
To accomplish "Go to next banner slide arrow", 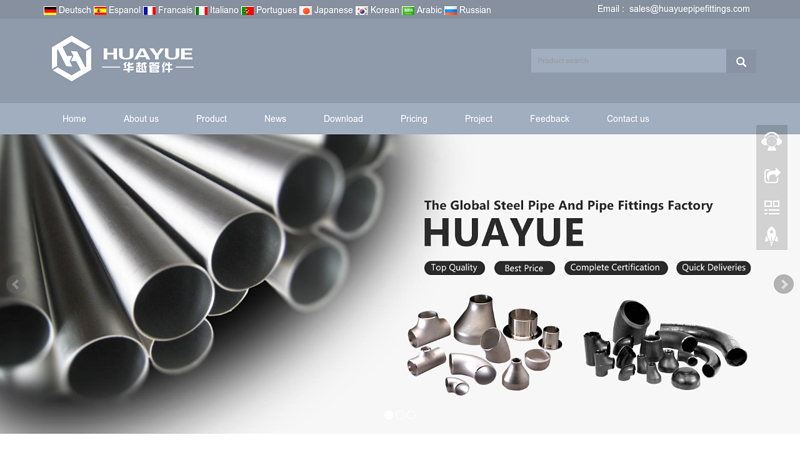I will pyautogui.click(x=784, y=284).
